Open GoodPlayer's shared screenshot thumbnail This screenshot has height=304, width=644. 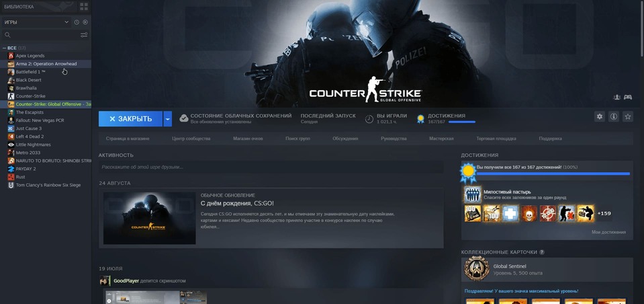155,297
